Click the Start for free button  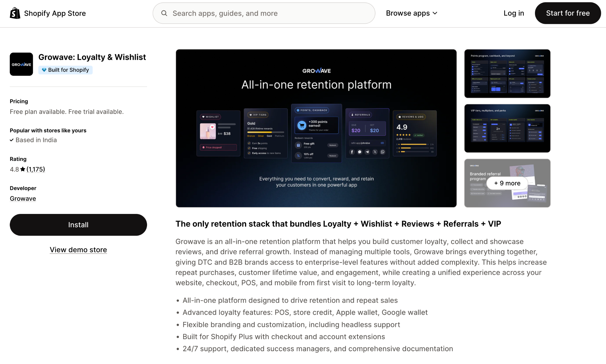pyautogui.click(x=568, y=13)
